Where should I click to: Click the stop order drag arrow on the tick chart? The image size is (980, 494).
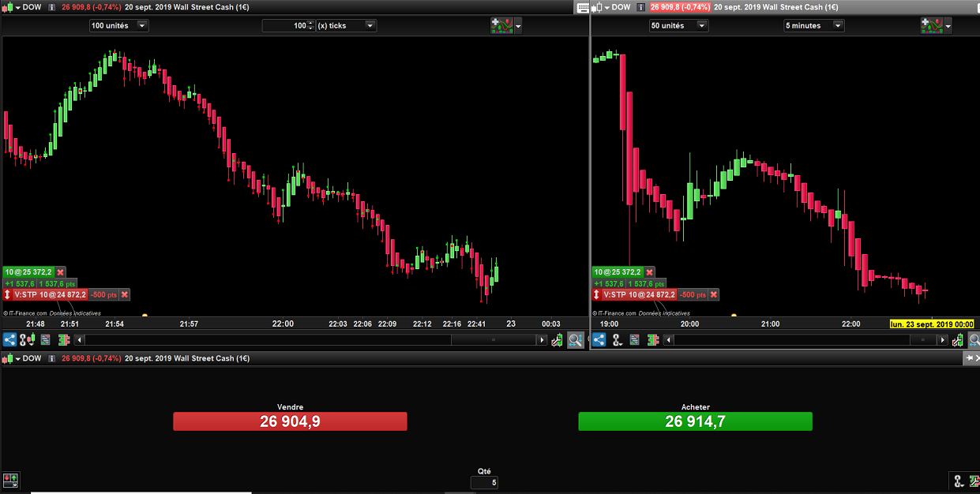tap(8, 294)
